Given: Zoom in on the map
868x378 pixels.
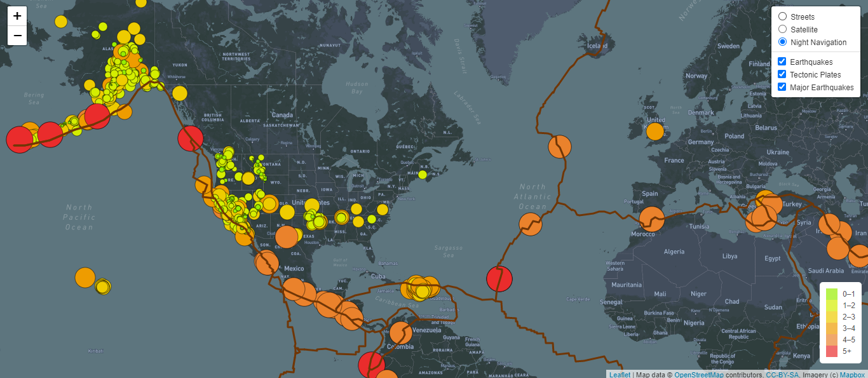Looking at the screenshot, I should (x=17, y=16).
